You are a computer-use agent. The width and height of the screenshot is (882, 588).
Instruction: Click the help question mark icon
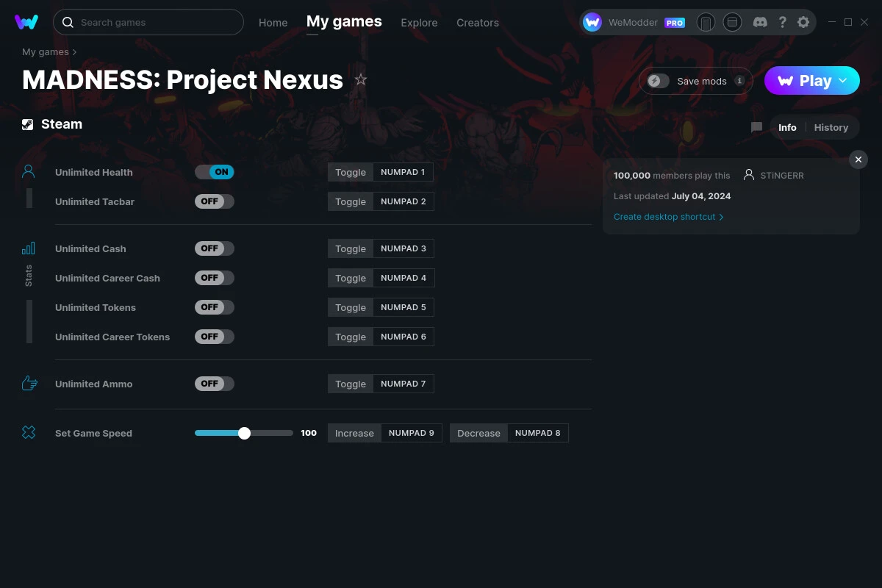(x=782, y=22)
